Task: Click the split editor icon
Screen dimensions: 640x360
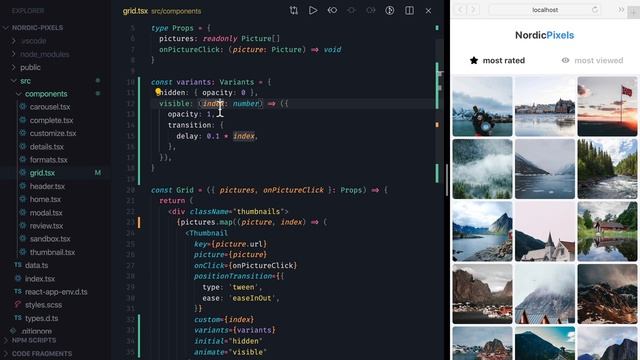Action: point(409,11)
